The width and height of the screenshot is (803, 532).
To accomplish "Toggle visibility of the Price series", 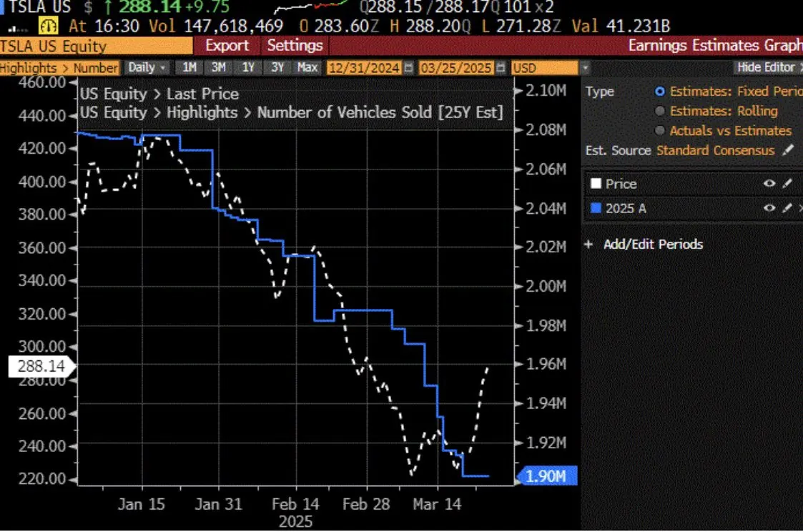I will 769,183.
